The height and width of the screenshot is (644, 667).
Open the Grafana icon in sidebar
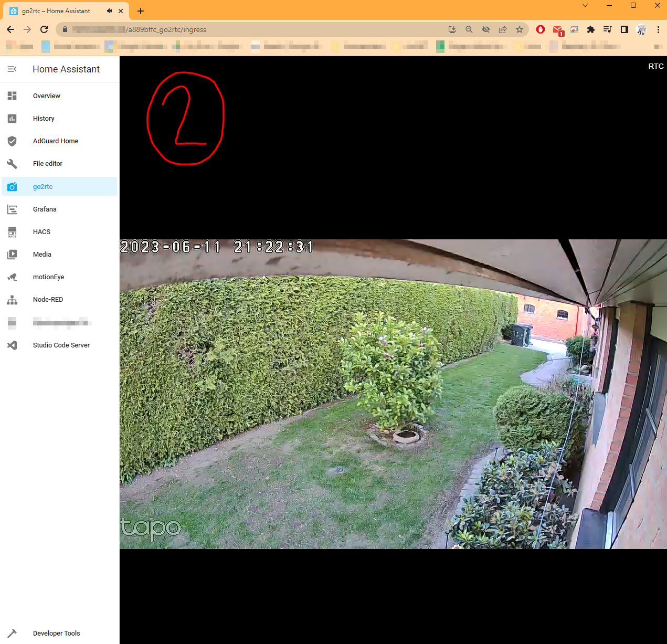pyautogui.click(x=12, y=209)
